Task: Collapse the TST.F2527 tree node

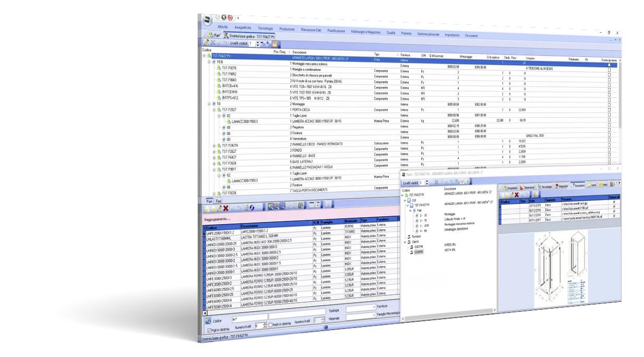Action: point(213,110)
